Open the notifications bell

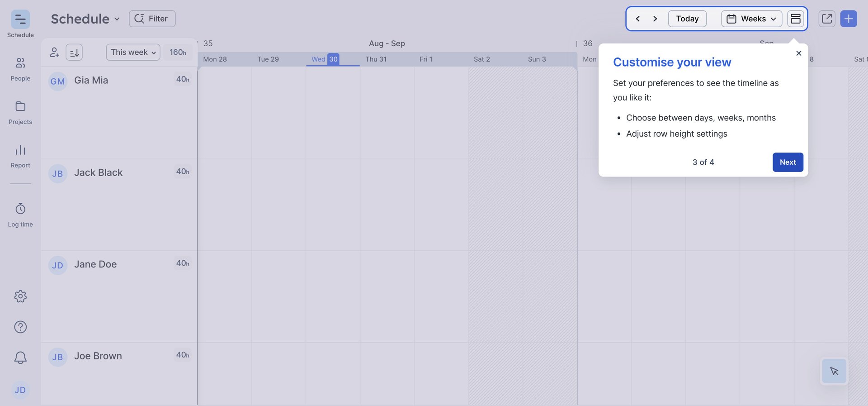(20, 358)
